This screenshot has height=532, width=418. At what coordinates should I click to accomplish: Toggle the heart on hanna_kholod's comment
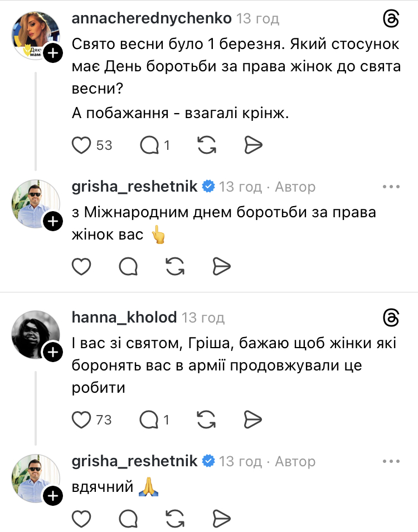click(82, 420)
